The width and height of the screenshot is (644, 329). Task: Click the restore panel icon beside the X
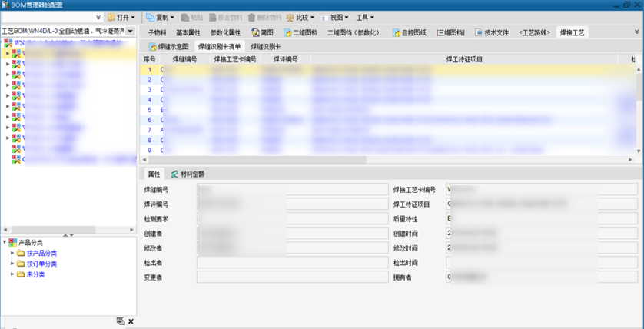tap(121, 321)
